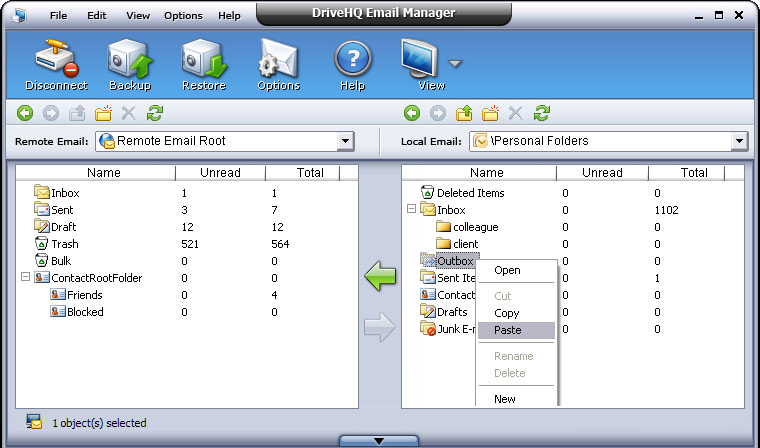Viewport: 760px width, 448px height.
Task: Sort the remote list by Unread column
Action: click(220, 173)
